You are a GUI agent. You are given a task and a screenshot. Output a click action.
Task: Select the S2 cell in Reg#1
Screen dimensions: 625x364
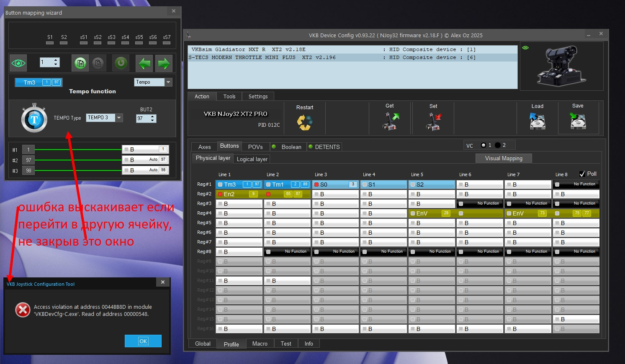pos(432,185)
